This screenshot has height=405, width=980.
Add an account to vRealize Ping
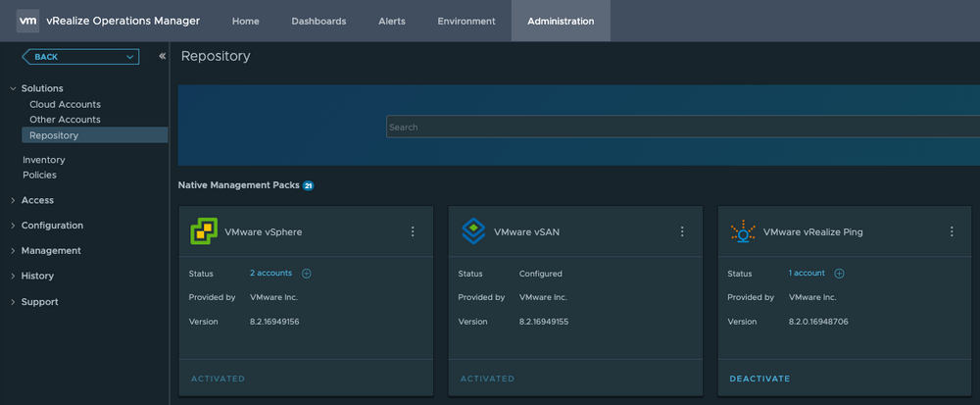click(x=839, y=274)
